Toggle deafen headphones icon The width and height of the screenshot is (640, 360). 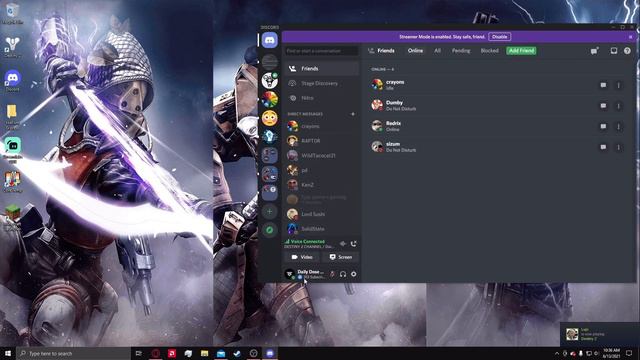coord(343,274)
